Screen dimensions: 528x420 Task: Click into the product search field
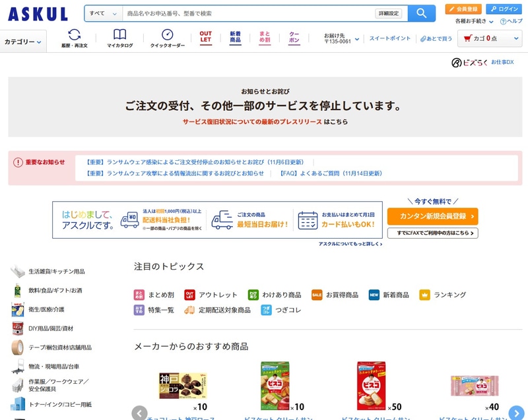pos(249,13)
